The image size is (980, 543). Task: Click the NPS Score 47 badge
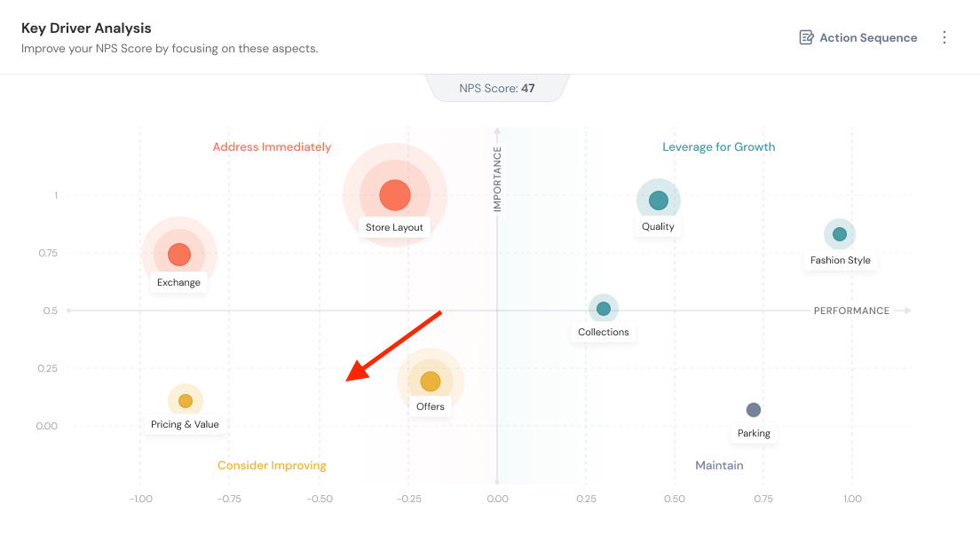[497, 88]
